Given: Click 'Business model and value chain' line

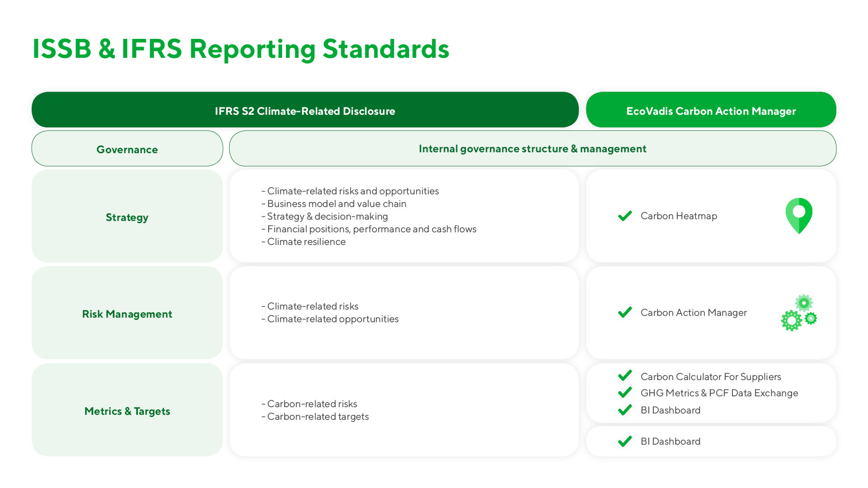Looking at the screenshot, I should coord(334,204).
